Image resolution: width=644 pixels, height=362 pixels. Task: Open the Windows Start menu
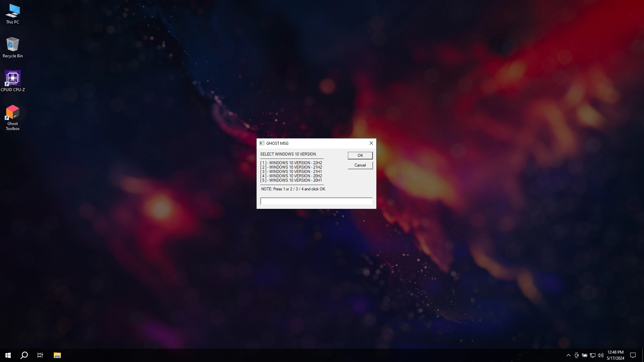(x=8, y=355)
